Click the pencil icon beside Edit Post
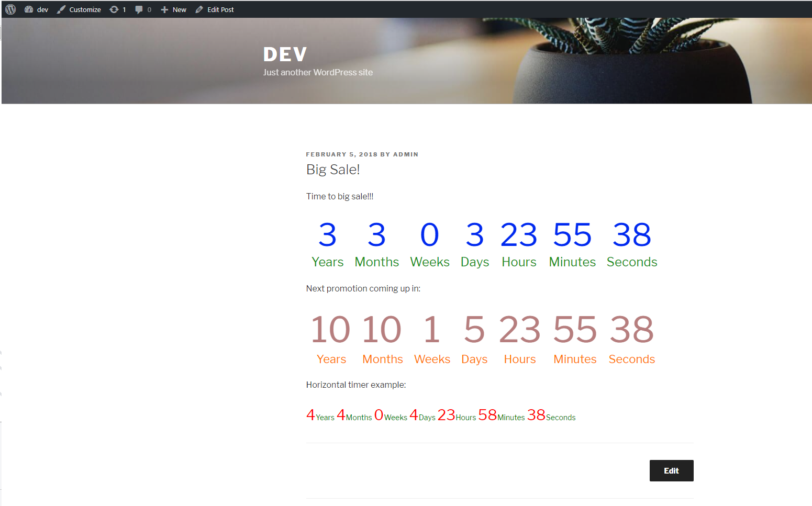This screenshot has height=506, width=812. coord(199,9)
